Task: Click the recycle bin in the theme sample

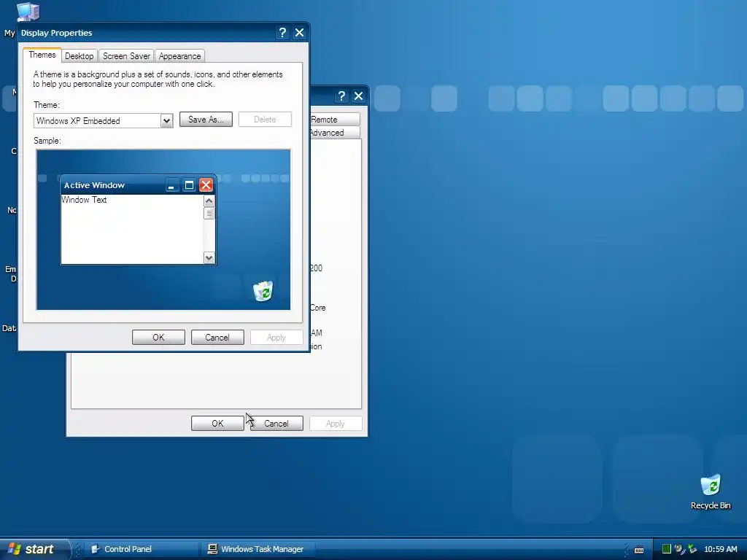Action: click(x=263, y=290)
